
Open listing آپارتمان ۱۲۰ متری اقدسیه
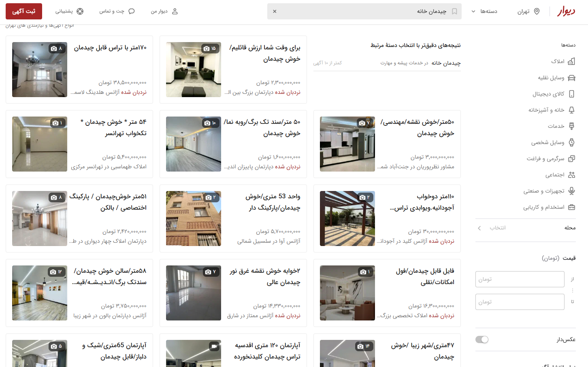233,350
